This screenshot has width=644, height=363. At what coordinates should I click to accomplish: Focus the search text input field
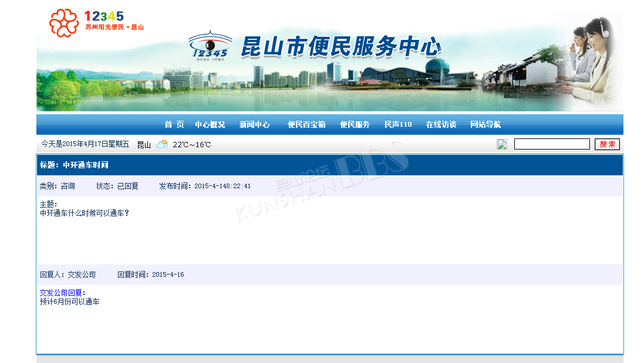552,144
